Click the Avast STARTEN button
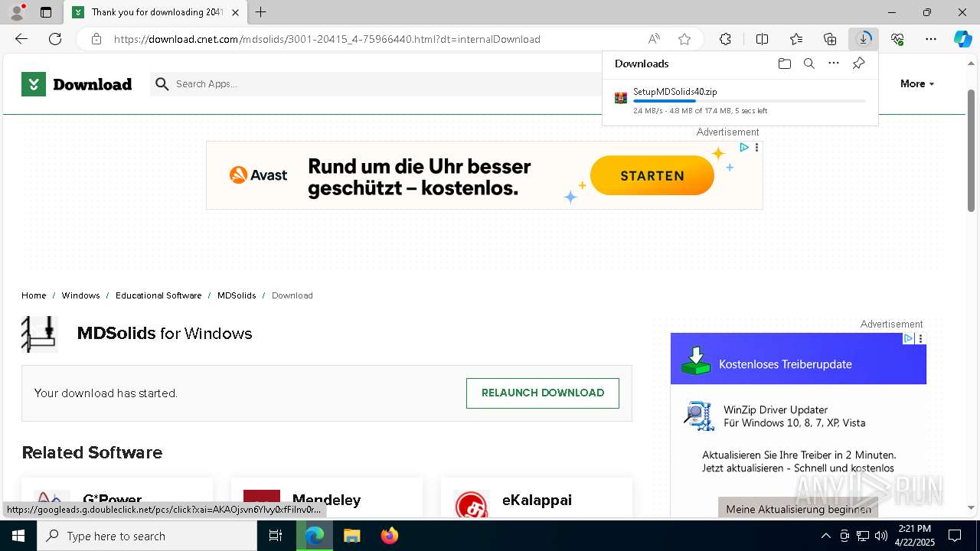This screenshot has height=551, width=980. pyautogui.click(x=652, y=175)
